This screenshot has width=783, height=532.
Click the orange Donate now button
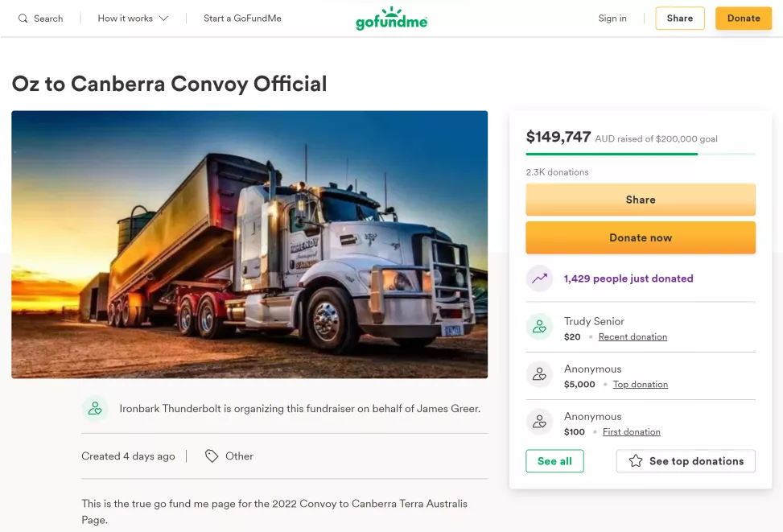tap(641, 237)
